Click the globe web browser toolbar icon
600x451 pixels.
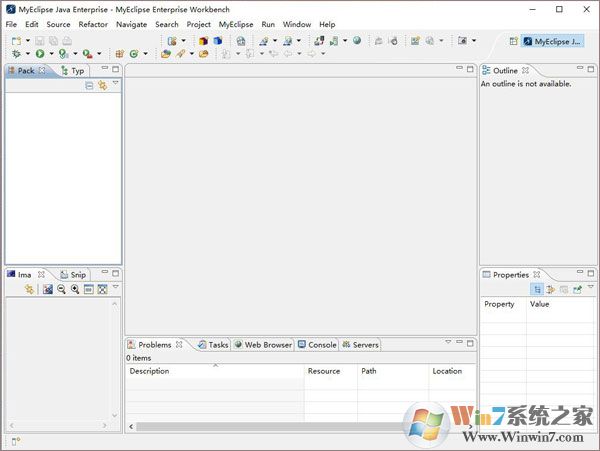[241, 41]
